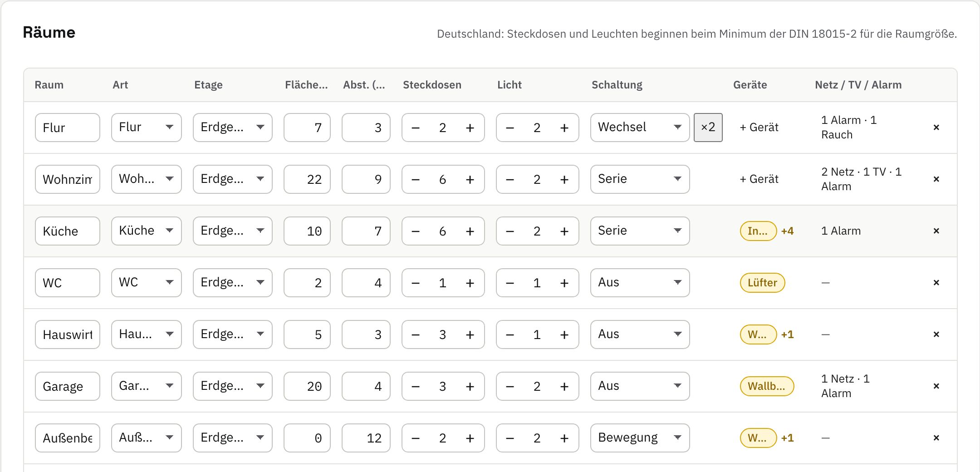Decrease Steckdosen count for Küche

[x=416, y=231]
